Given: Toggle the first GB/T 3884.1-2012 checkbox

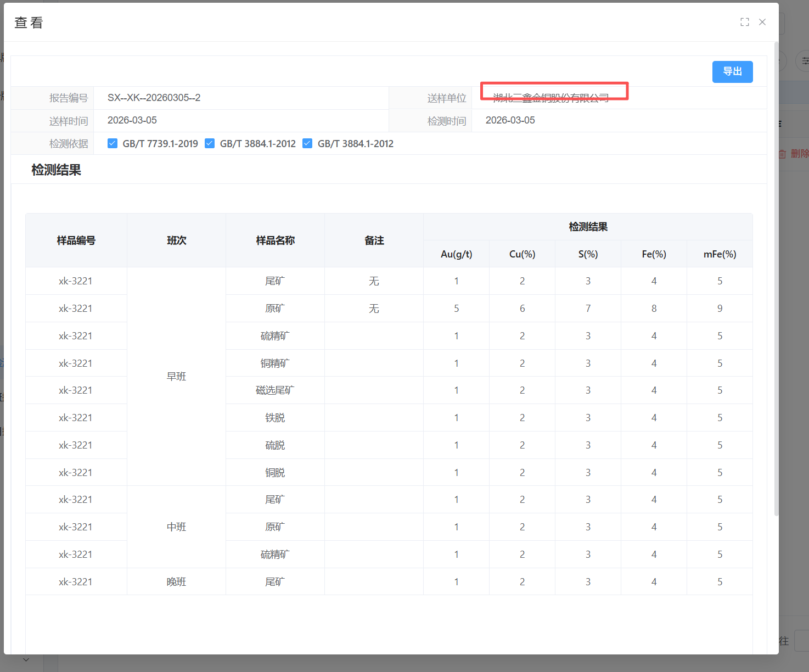Looking at the screenshot, I should click(x=210, y=144).
